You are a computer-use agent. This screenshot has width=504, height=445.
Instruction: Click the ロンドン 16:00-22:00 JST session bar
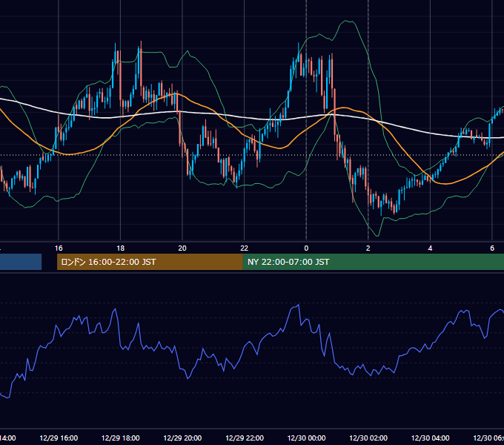(150, 262)
